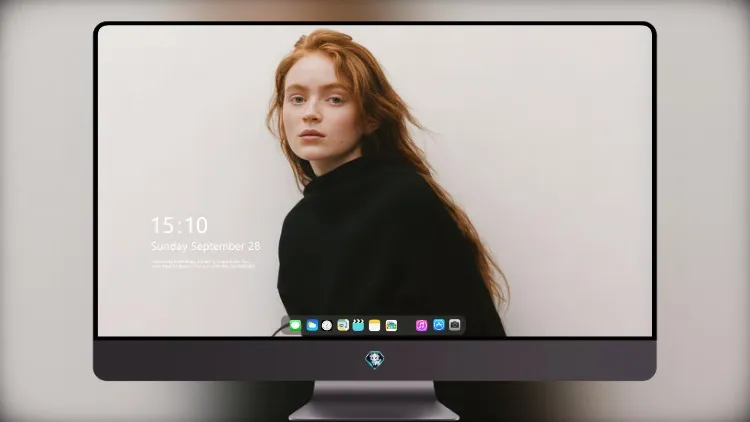Open the yellow Notes app in dock
Screen dimensions: 750x422
375,325
